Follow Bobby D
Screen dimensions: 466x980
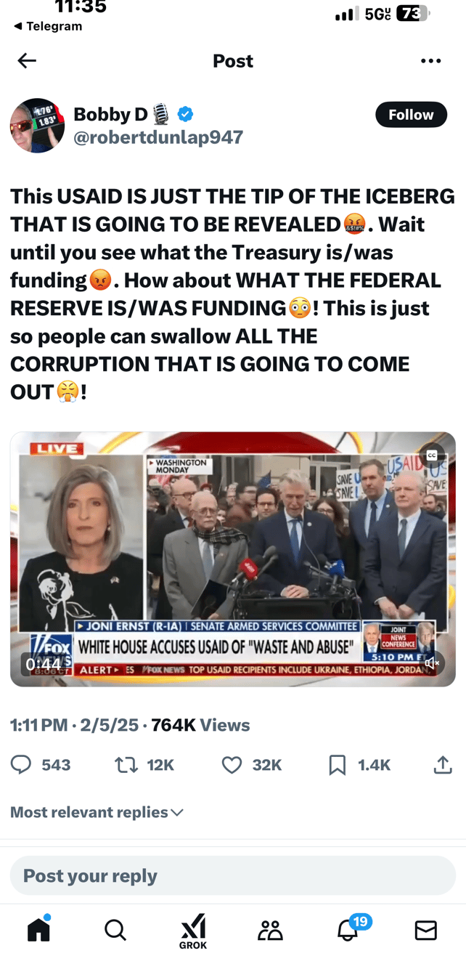[411, 115]
